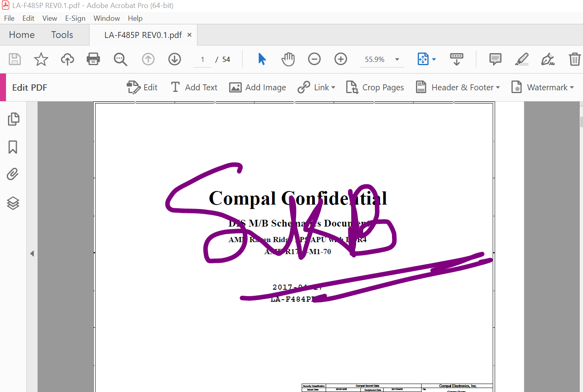583x392 pixels.
Task: Collapse the left navigation pane arrow
Action: coord(32,253)
